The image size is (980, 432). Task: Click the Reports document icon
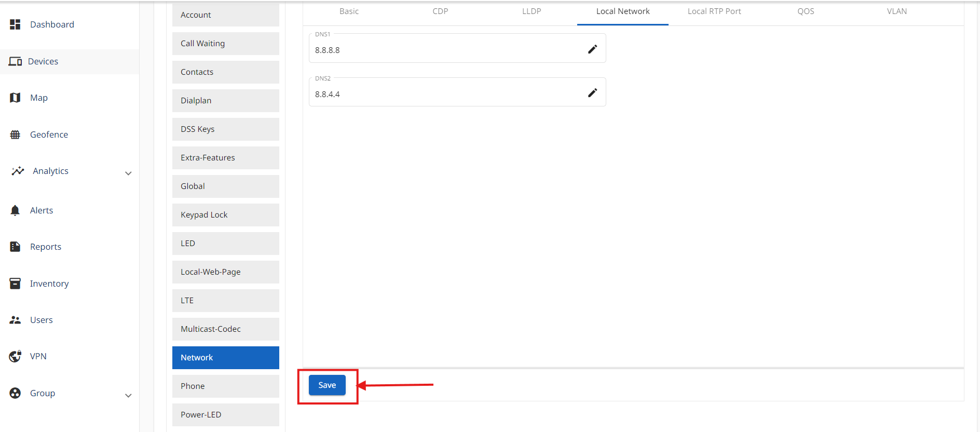pos(15,247)
